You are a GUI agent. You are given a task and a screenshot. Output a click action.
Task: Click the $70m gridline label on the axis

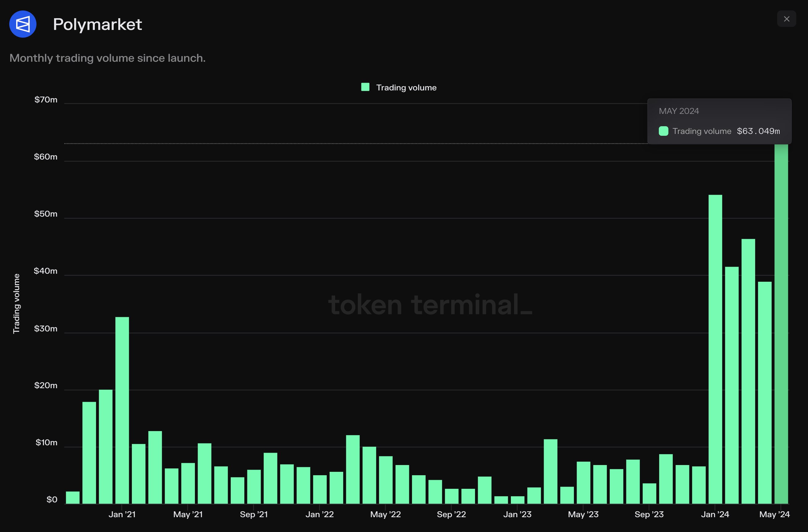point(46,99)
